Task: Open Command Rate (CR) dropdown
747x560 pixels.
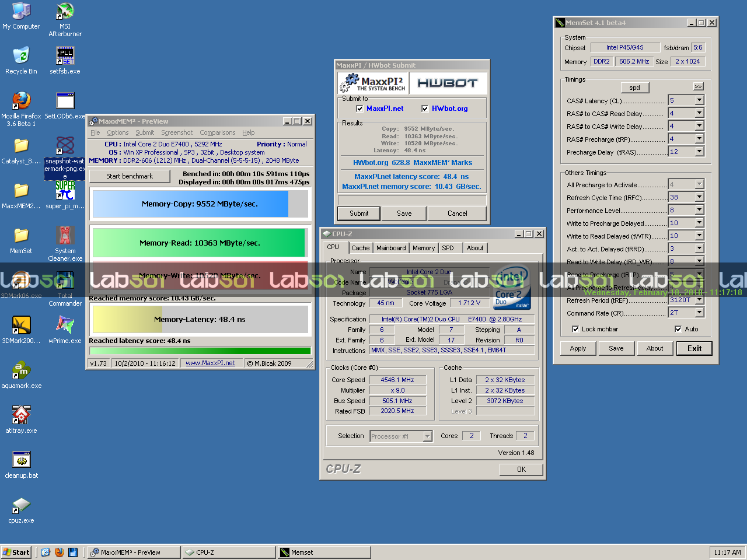Action: point(699,313)
